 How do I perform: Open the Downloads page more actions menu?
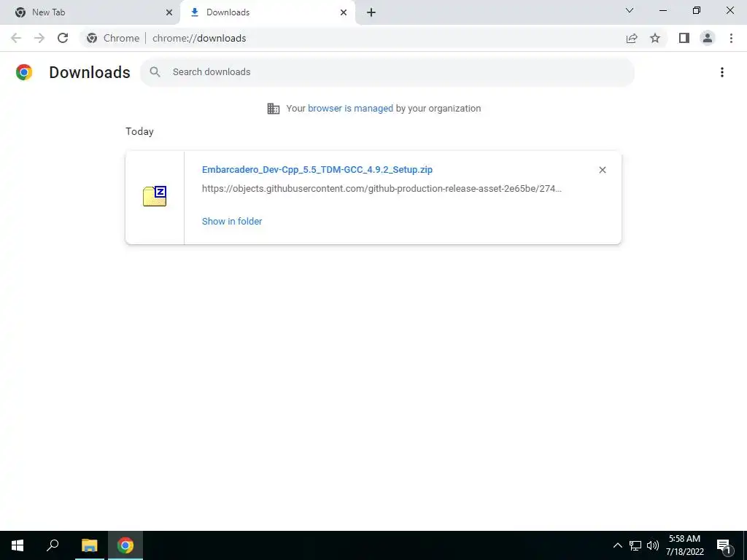point(722,72)
